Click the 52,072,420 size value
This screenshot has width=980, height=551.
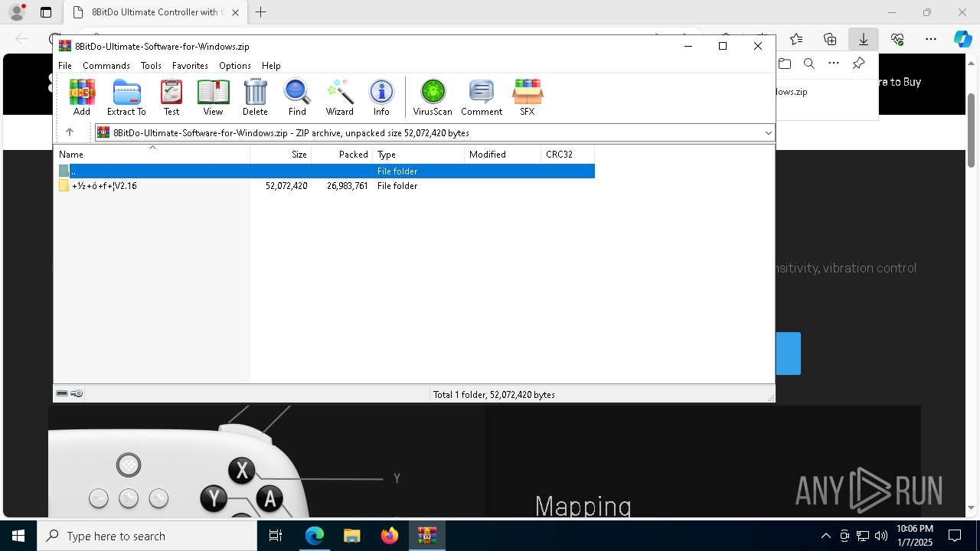(x=286, y=186)
